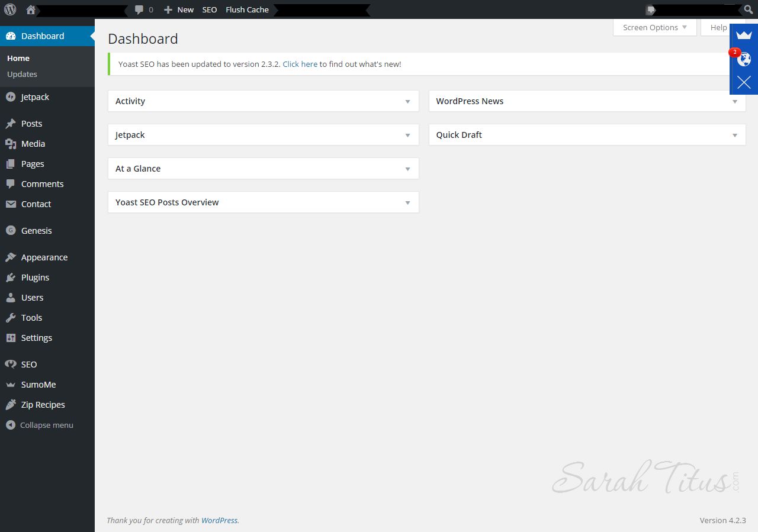Expand the WordPress News widget
The width and height of the screenshot is (758, 532).
(734, 102)
